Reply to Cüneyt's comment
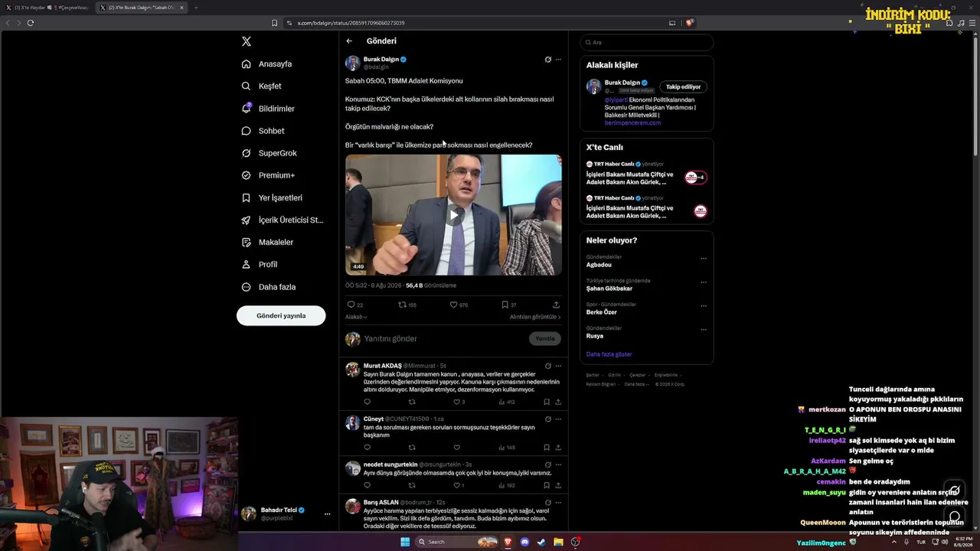This screenshot has height=551, width=980. [x=367, y=448]
